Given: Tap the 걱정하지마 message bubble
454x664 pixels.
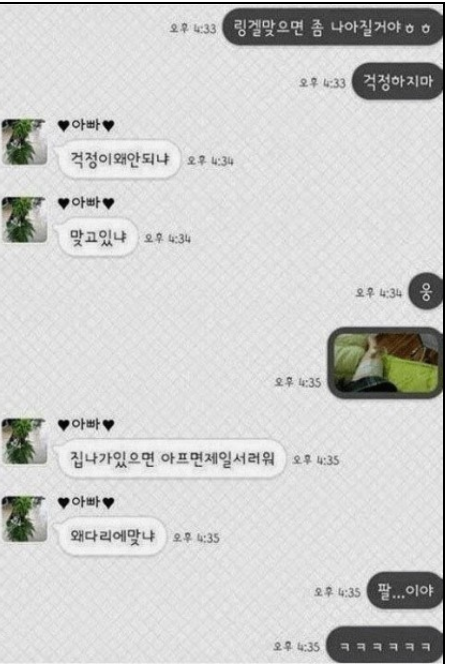Looking at the screenshot, I should coord(398,81).
